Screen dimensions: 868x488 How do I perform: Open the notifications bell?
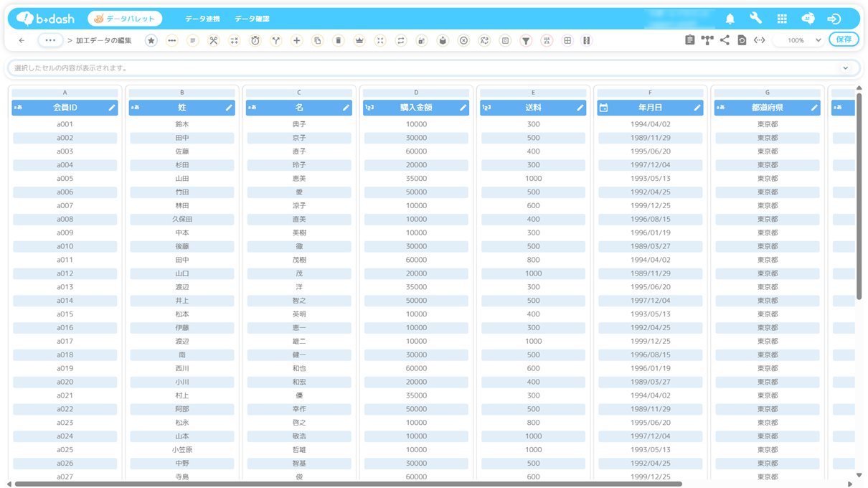[730, 19]
